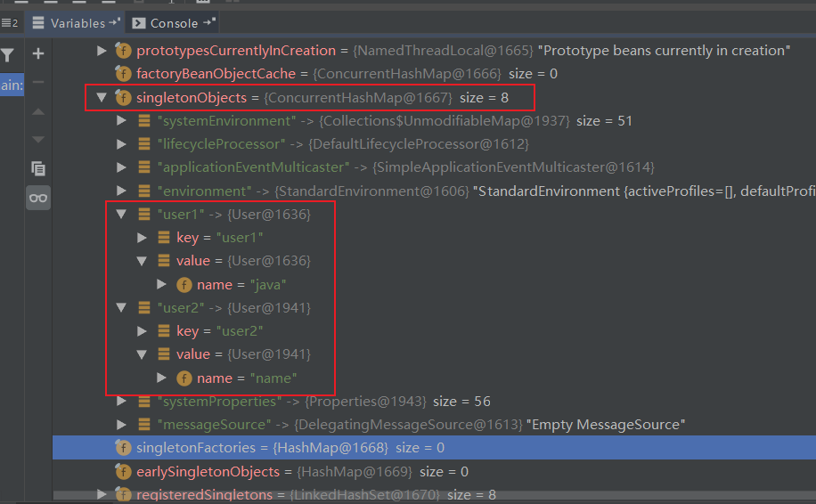Collapse value = {User@1636} node
The height and width of the screenshot is (504, 816).
pyautogui.click(x=142, y=261)
